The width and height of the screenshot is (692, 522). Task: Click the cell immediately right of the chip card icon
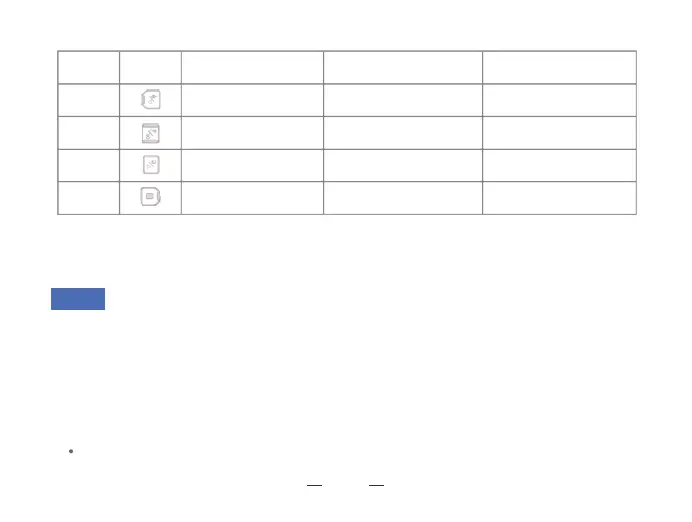252,198
